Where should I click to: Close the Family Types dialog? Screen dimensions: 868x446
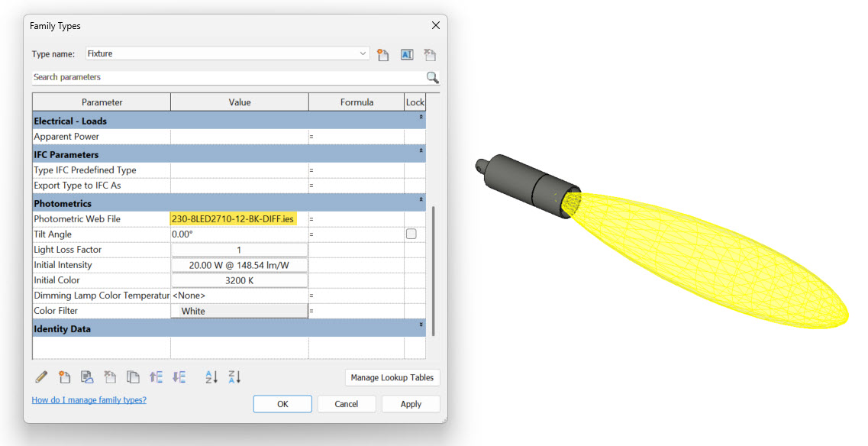point(436,25)
